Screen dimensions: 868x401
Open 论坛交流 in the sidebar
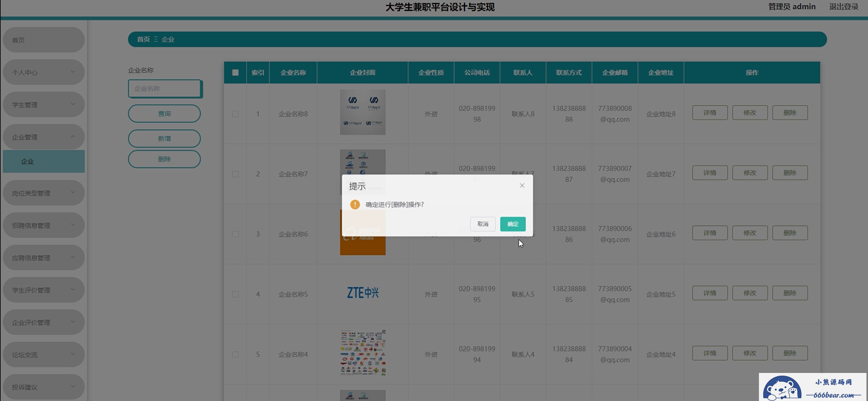[x=44, y=355]
